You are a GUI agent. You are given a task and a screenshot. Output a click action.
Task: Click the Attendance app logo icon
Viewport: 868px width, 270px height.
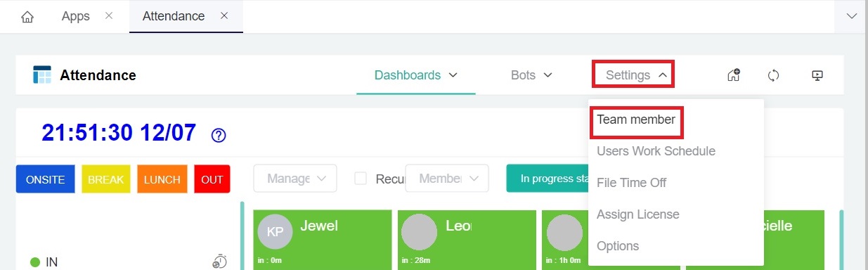pyautogui.click(x=42, y=75)
